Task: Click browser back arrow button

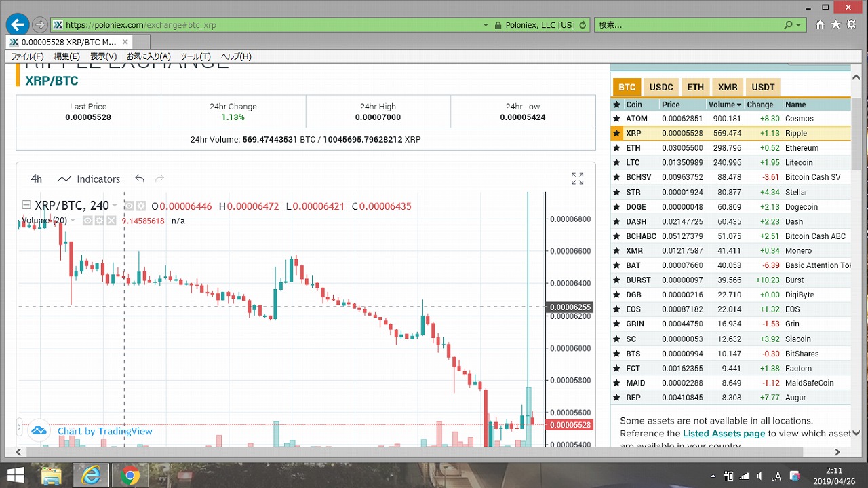Action: [16, 24]
